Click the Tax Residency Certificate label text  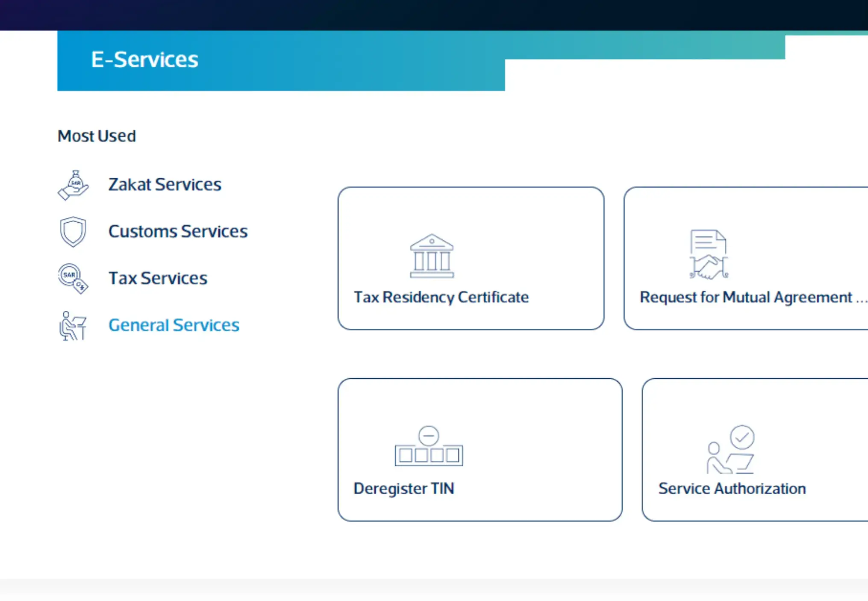coord(441,297)
